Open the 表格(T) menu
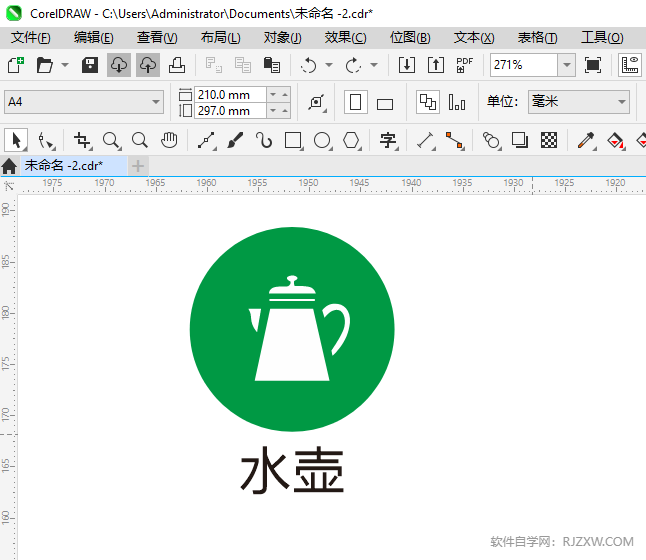Screen dimensions: 646x560 tap(537, 37)
